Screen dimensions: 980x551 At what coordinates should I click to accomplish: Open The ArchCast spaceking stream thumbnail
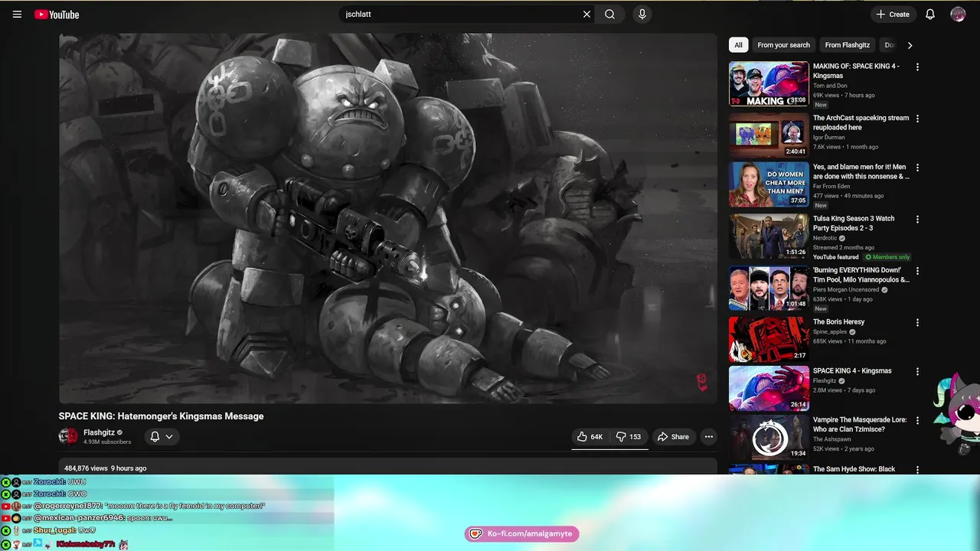click(769, 135)
